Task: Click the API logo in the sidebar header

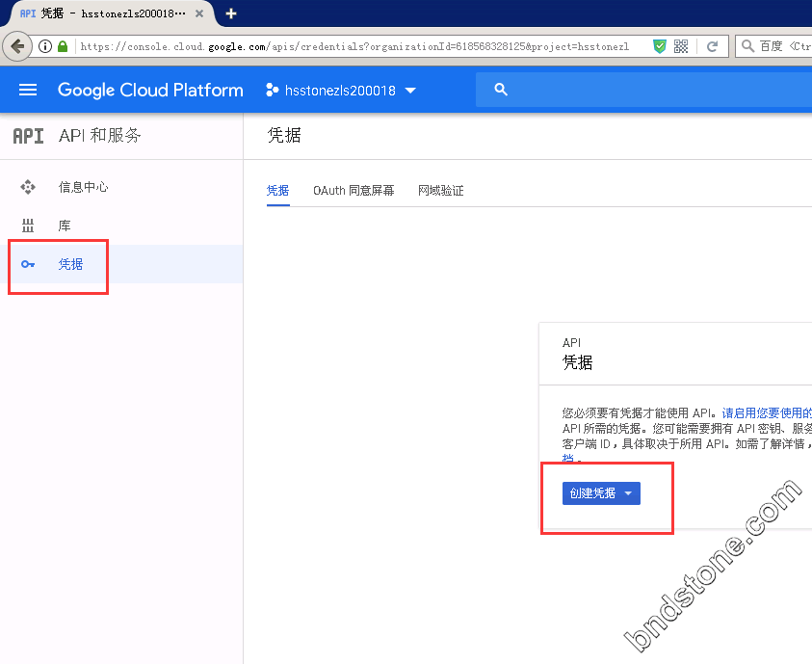Action: click(x=28, y=136)
